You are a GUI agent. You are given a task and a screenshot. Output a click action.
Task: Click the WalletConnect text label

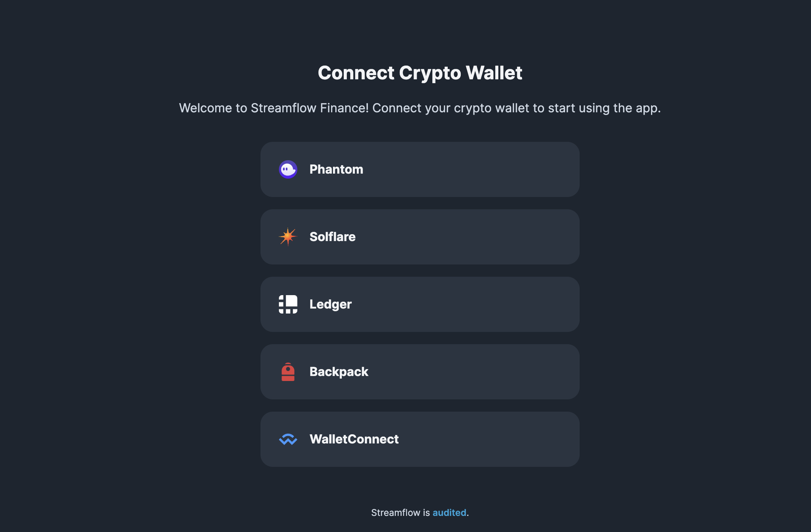(x=354, y=439)
